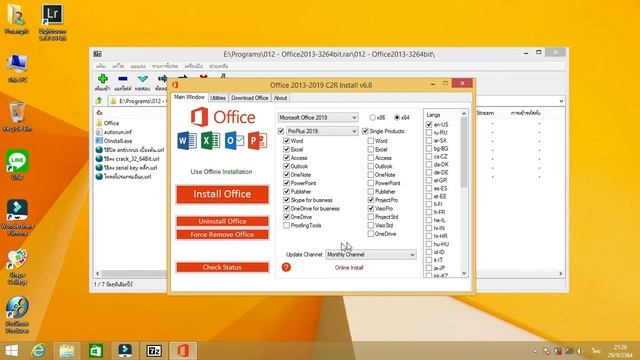Open Wondershare Filmora desktop shortcut
Image resolution: width=640 pixels, height=360 pixels.
pos(17,217)
